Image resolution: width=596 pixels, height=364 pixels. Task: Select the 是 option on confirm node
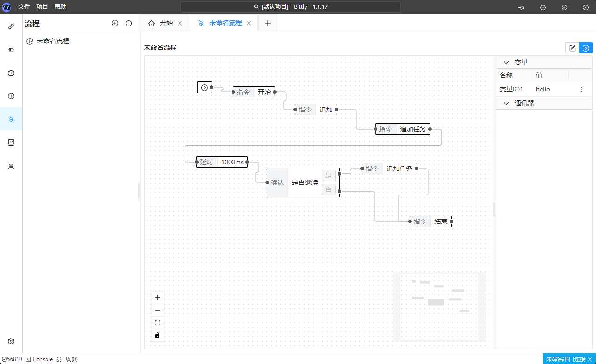coord(329,175)
